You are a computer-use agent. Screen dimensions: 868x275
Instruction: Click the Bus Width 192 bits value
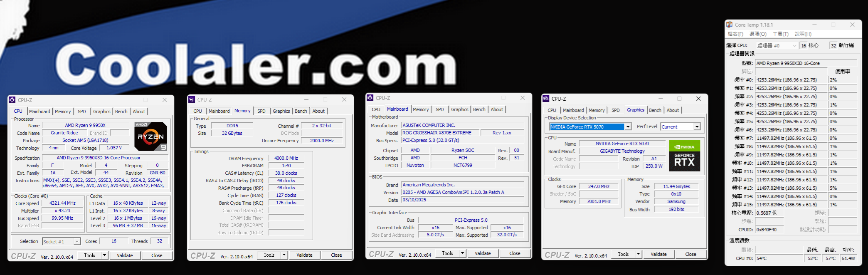pos(676,209)
